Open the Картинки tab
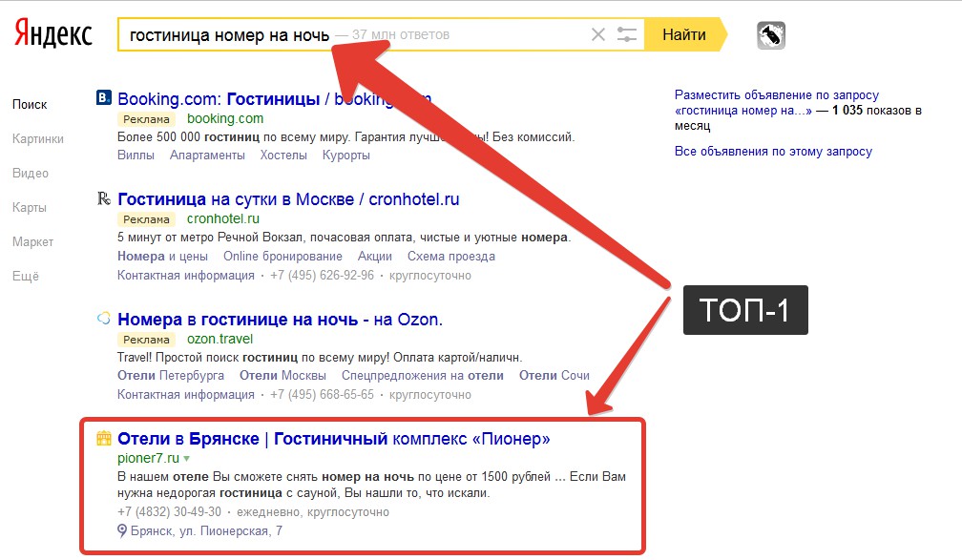Image resolution: width=962 pixels, height=560 pixels. (x=38, y=138)
